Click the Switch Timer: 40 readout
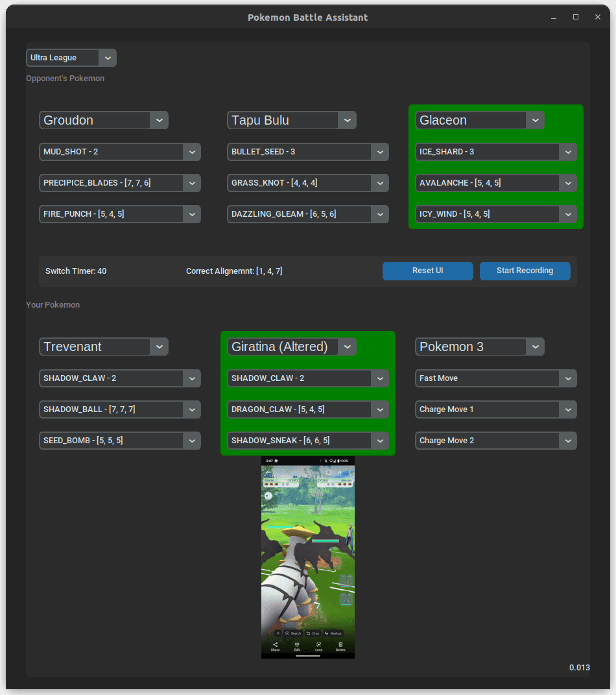Screen dimensions: 616x695 [x=76, y=271]
